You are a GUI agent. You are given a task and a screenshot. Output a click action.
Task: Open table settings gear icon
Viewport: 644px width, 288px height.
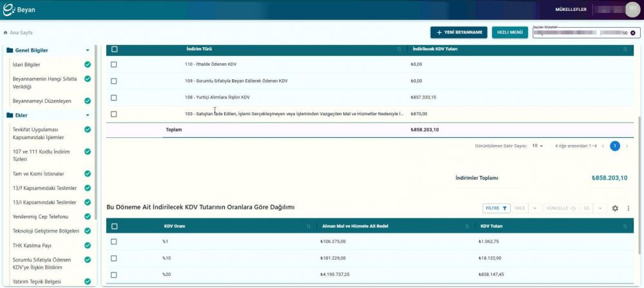(x=615, y=208)
